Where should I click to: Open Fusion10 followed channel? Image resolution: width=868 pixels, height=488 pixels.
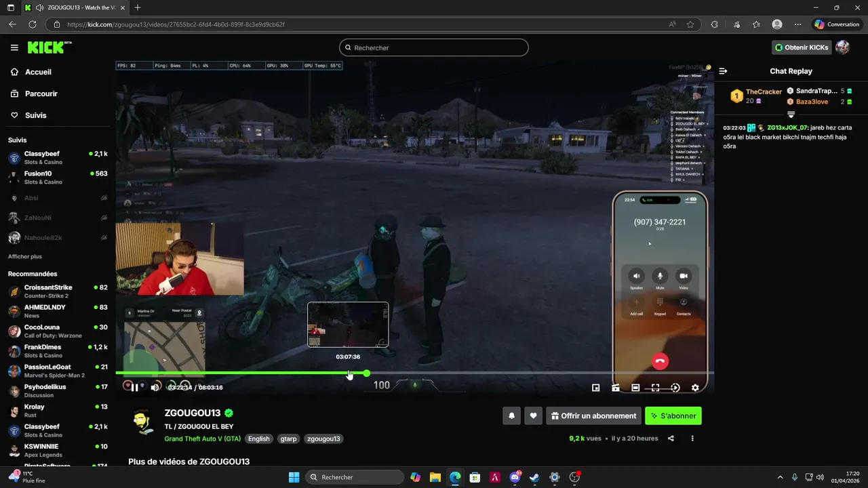[x=58, y=178]
